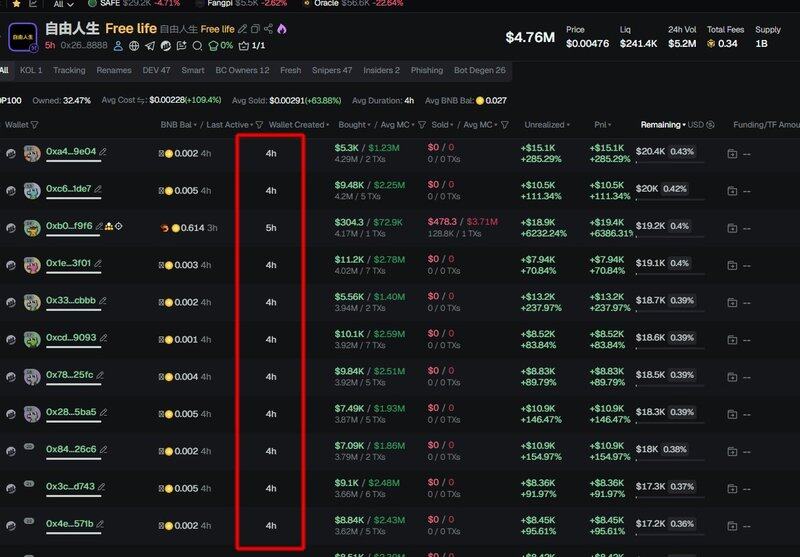Toggle the Avg Cost swap arrows

(x=141, y=101)
